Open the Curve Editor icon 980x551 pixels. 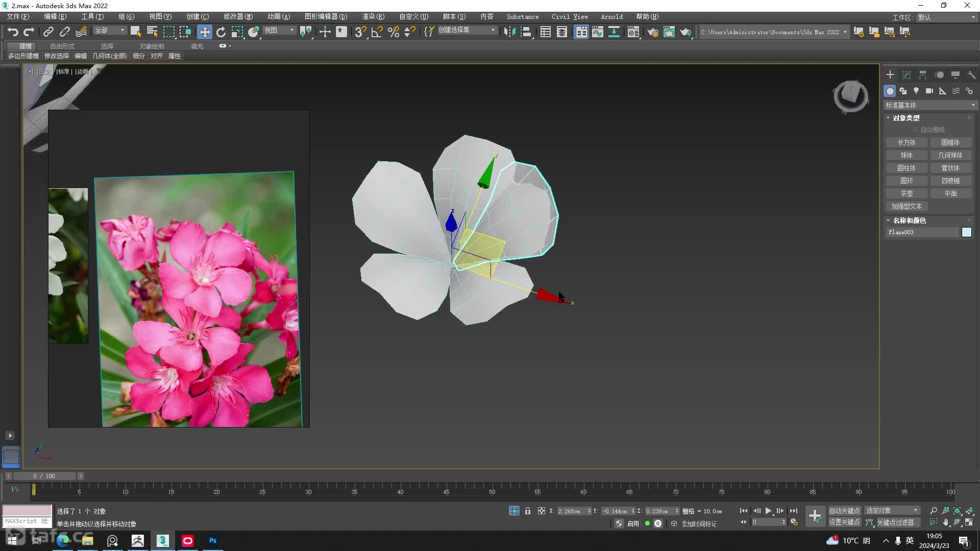point(598,32)
